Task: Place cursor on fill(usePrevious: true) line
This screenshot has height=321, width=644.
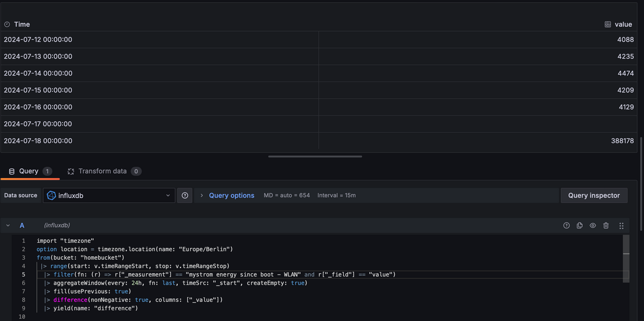Action: point(87,292)
